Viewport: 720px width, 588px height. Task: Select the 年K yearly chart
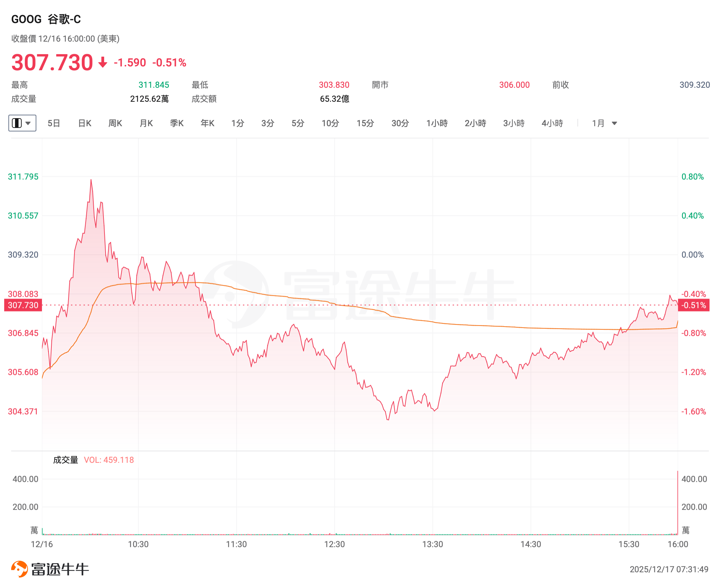(x=207, y=123)
